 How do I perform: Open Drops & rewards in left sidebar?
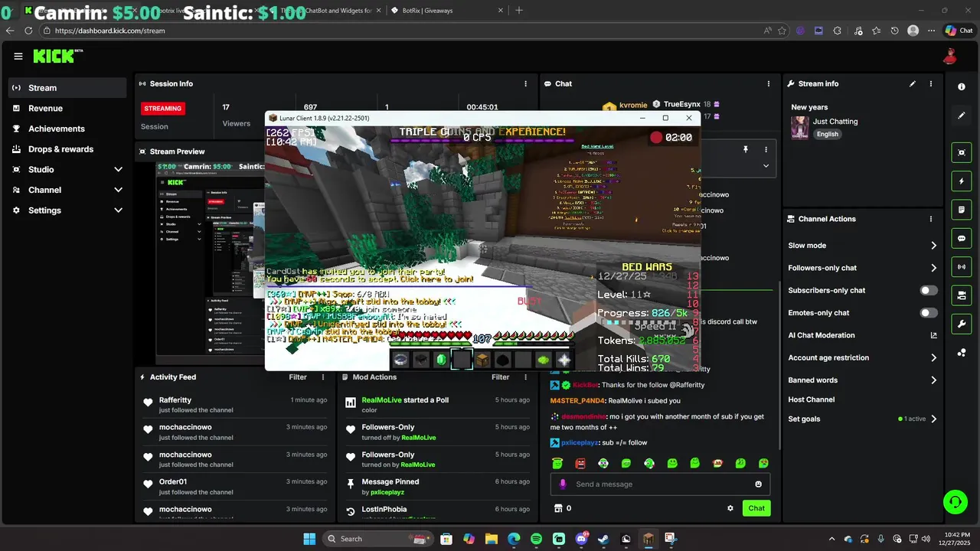click(67, 149)
